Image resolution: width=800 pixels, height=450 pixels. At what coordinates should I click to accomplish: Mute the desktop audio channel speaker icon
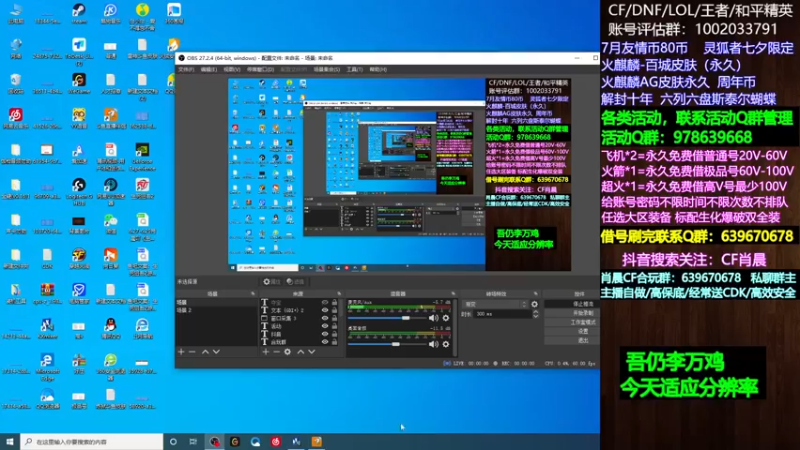[x=434, y=344]
